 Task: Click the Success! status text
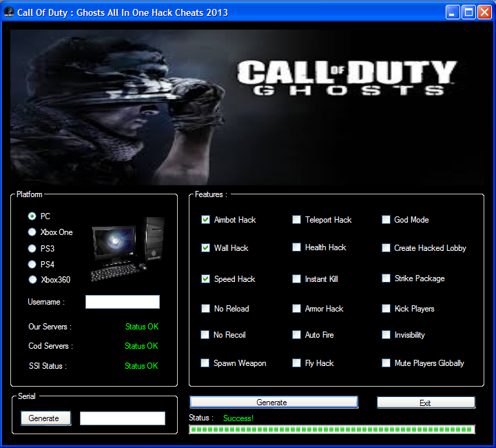coord(238,418)
